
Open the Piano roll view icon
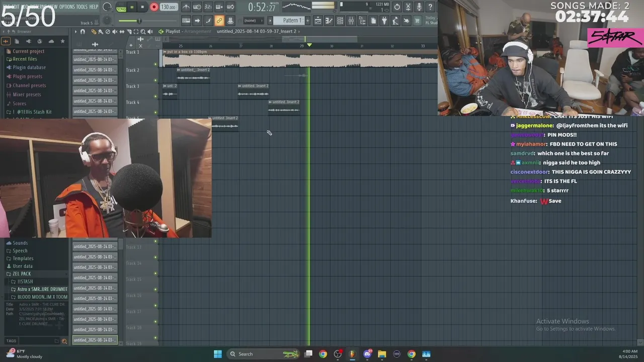(329, 21)
